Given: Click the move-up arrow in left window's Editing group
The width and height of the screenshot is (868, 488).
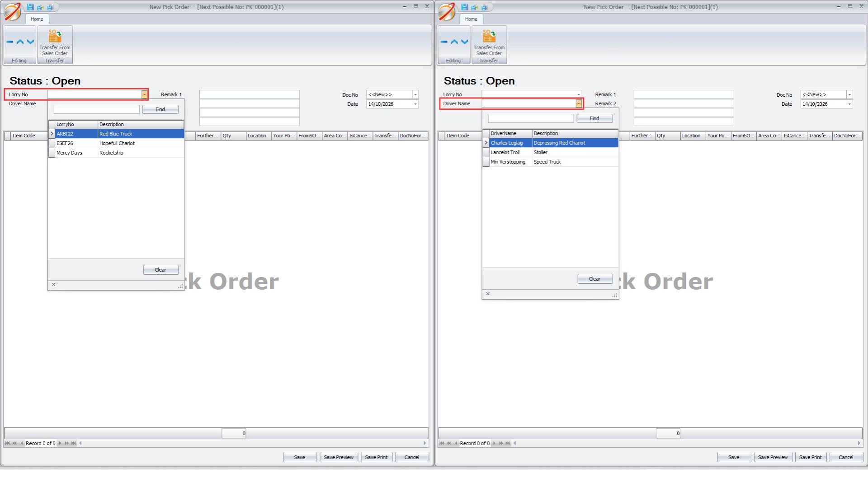Looking at the screenshot, I should (20, 42).
